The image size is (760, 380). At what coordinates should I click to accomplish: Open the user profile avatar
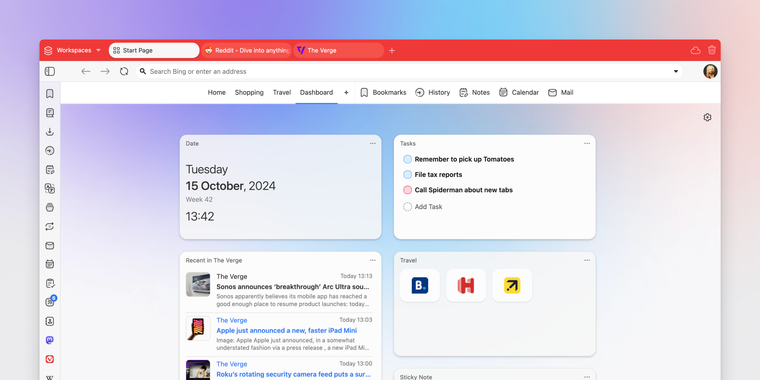click(710, 71)
